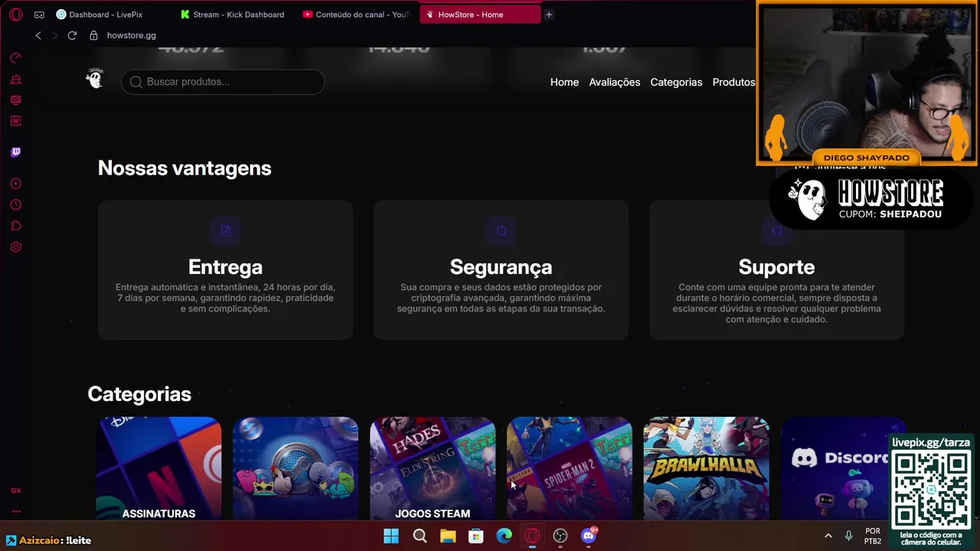Viewport: 980px width, 551px height.
Task: Open the Twitch sidebar panel
Action: point(16,152)
